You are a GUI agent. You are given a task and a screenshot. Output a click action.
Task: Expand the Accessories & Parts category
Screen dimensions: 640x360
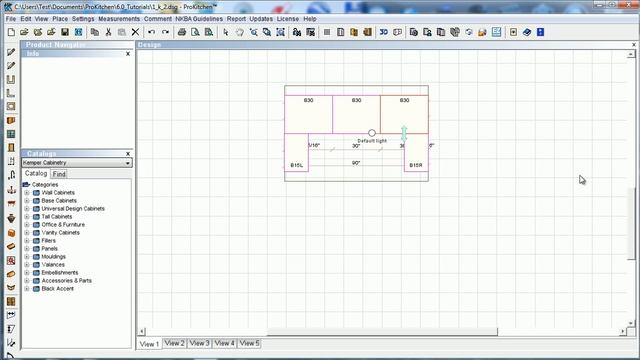point(27,281)
